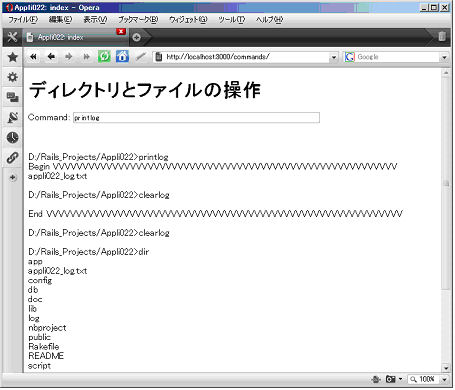Open the ファイル(F) menu

tap(23, 20)
